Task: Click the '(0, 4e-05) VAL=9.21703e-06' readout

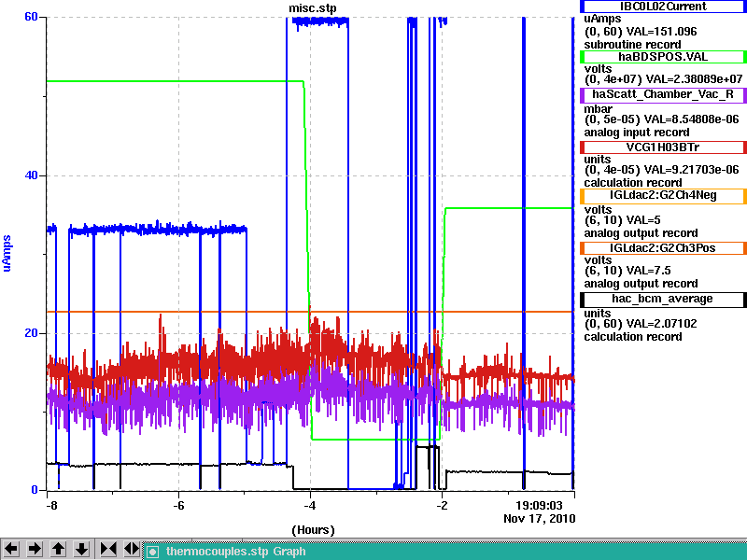Action: 662,170
